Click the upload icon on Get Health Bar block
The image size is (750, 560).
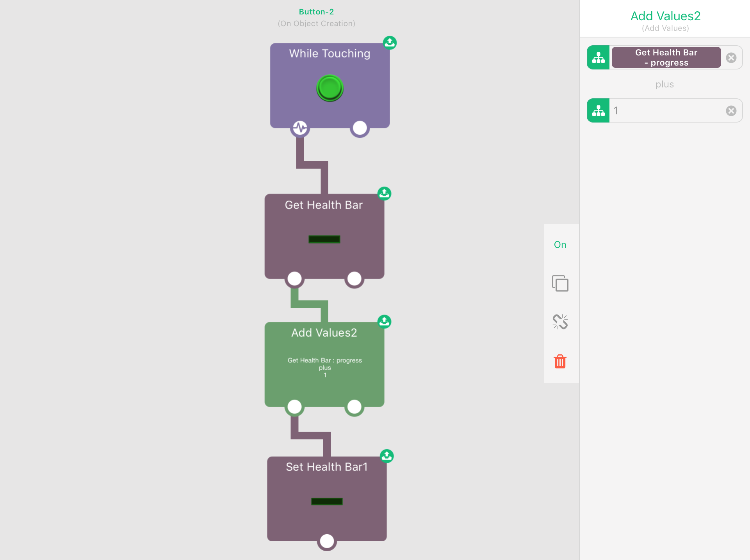coord(384,194)
